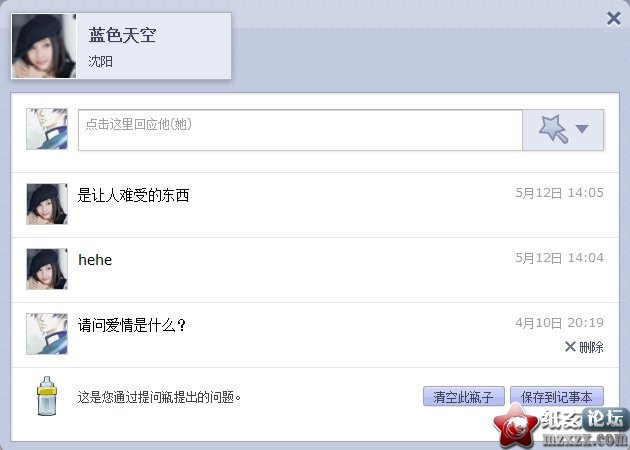The height and width of the screenshot is (450, 630).
Task: Click the 清空此瓶子 button
Action: [464, 397]
